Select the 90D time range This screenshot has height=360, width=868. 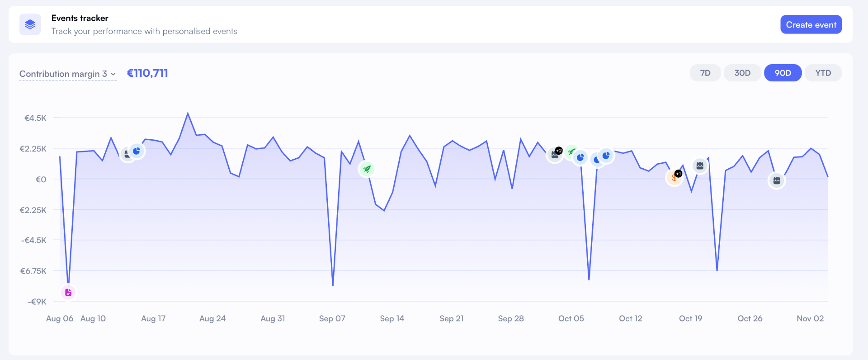click(x=783, y=73)
